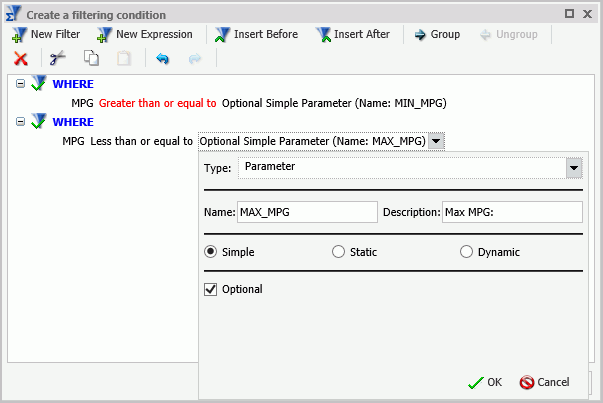Click MPG field in the second condition
The height and width of the screenshot is (403, 603).
click(x=73, y=141)
